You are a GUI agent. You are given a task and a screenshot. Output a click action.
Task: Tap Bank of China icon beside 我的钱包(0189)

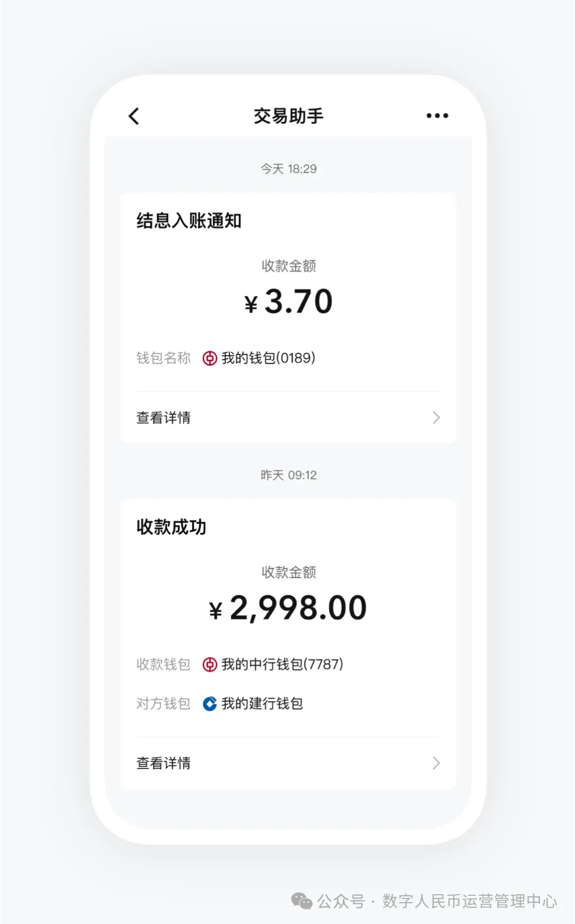(210, 358)
